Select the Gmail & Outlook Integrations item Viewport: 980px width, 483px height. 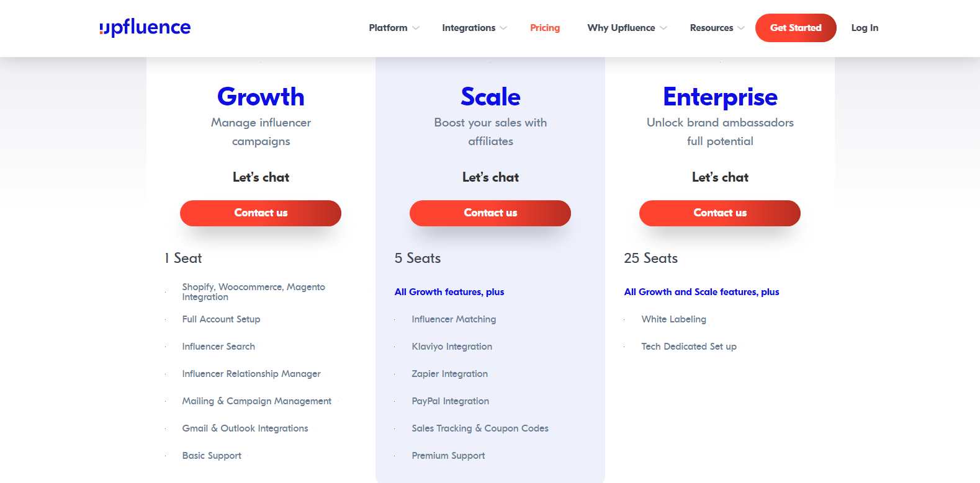pos(245,428)
